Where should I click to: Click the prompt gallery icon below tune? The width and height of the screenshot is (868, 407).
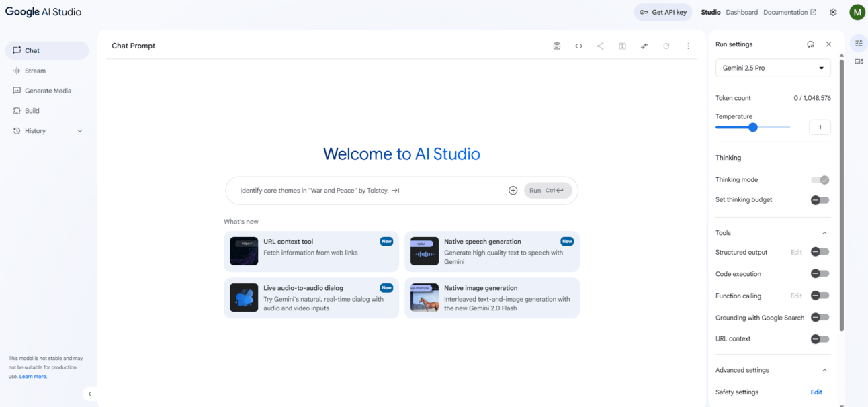point(859,61)
